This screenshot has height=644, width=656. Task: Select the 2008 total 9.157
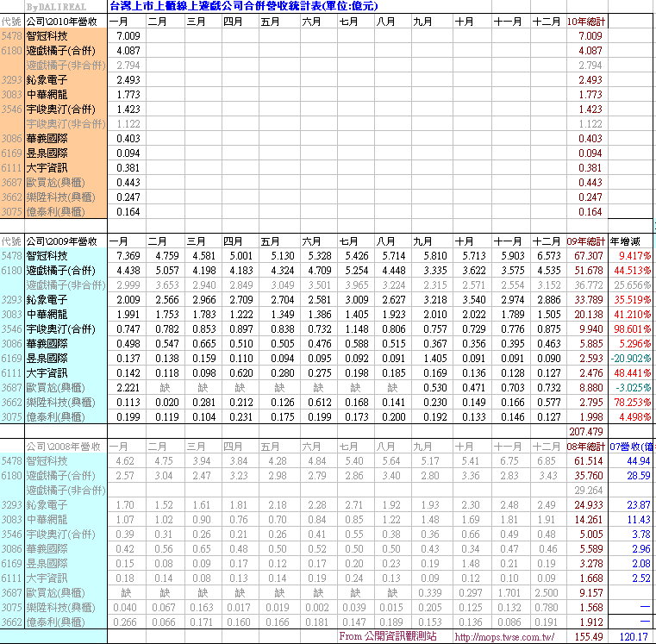tap(590, 593)
